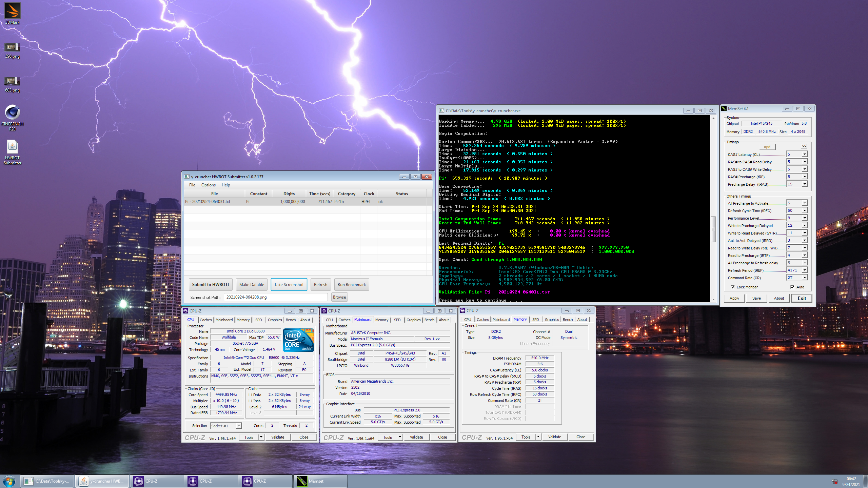This screenshot has width=868, height=488.
Task: Launch HWBOT Submitter desktop shortcut
Action: (12, 152)
